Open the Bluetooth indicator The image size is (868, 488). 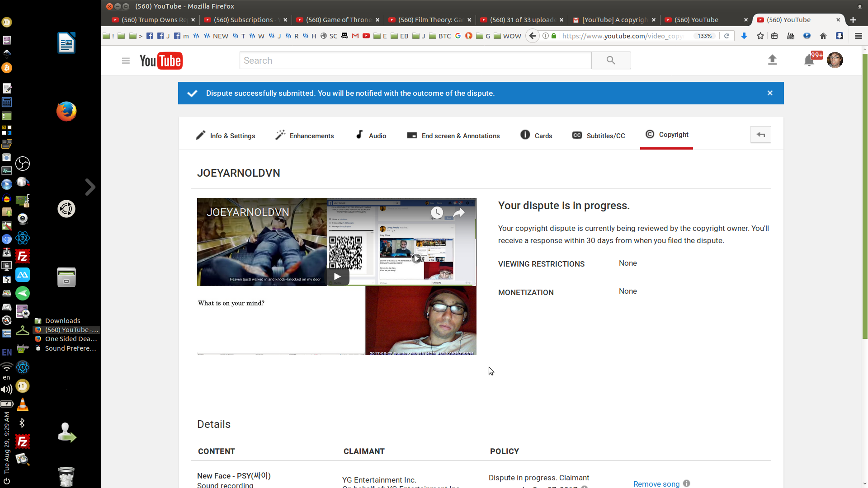tap(22, 423)
